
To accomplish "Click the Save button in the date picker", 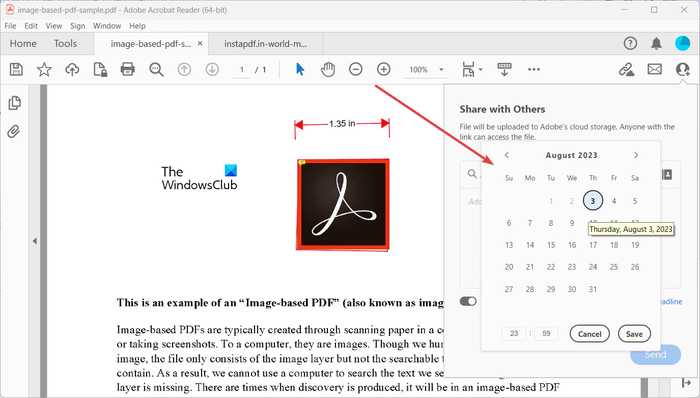I will (x=634, y=334).
